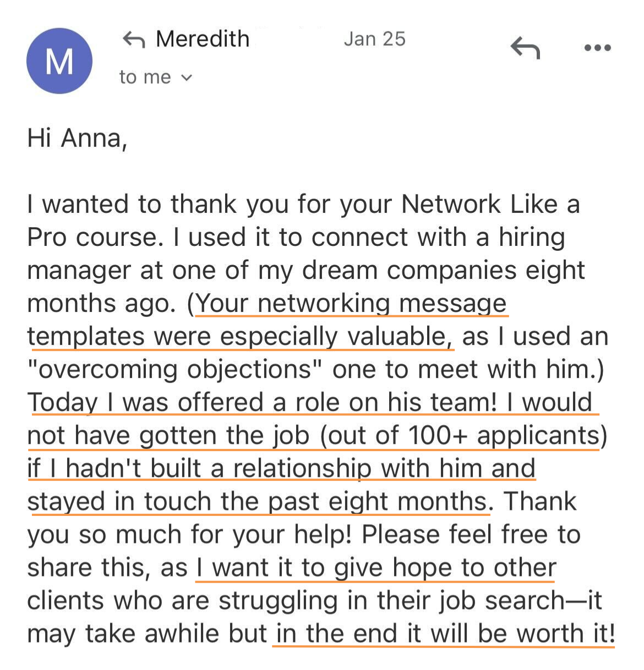Click underlined 'in the end it will be worth it!'
This screenshot has width=644, height=670.
tap(445, 633)
